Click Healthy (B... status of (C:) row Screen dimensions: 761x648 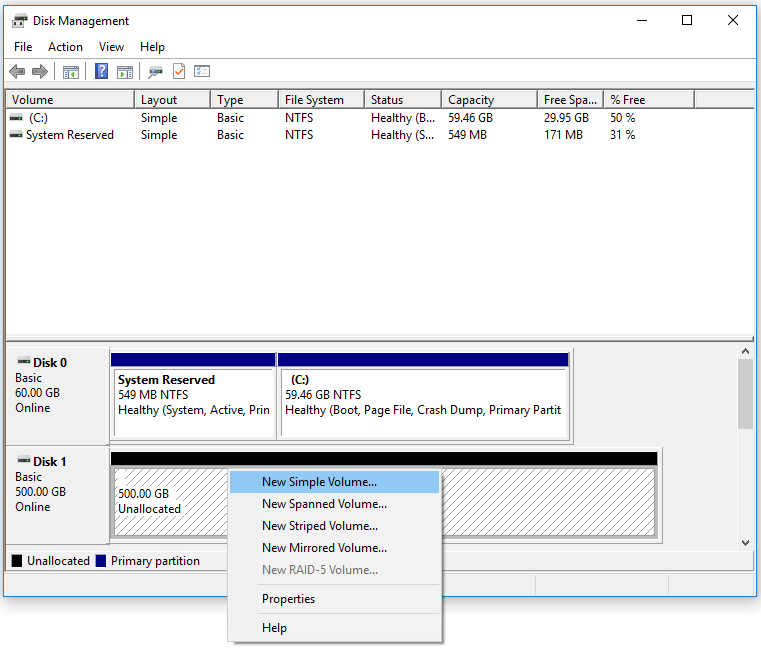click(x=403, y=117)
